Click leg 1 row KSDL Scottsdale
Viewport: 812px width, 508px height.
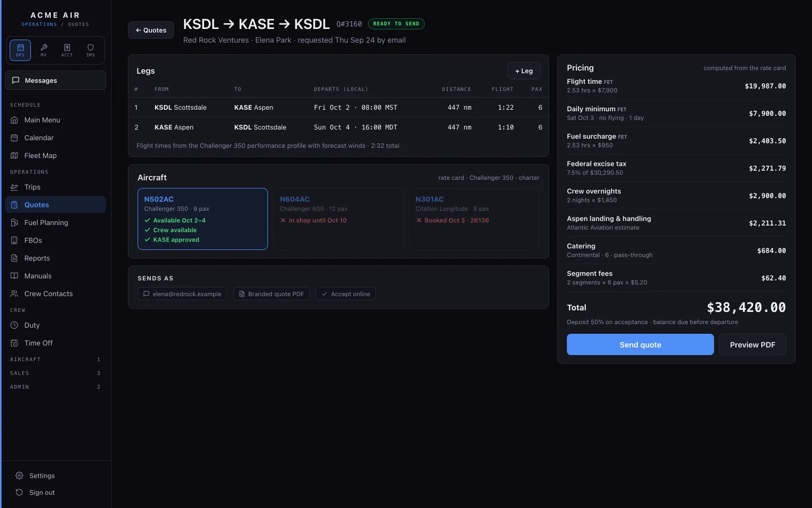(339, 107)
